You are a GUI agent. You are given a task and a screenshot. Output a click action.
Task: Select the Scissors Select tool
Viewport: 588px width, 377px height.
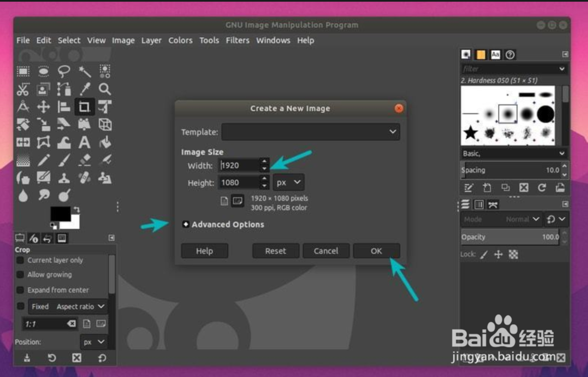pos(24,89)
